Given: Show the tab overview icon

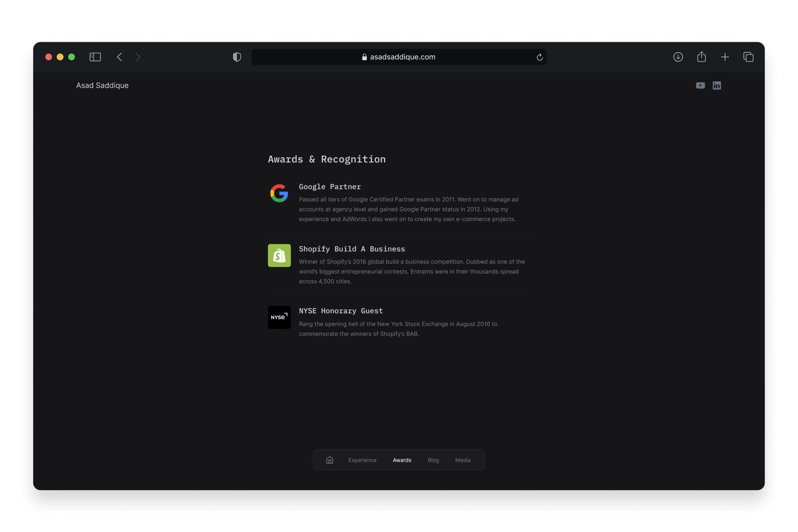Looking at the screenshot, I should click(748, 57).
